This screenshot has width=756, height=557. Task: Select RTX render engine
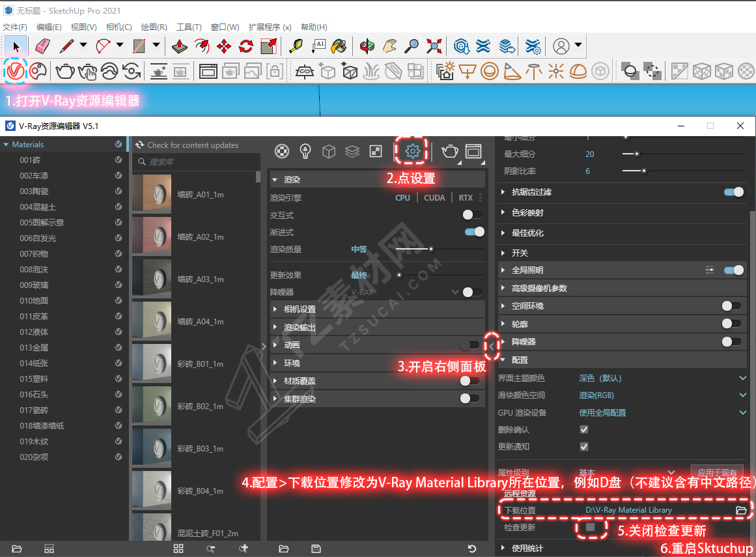[x=466, y=198]
